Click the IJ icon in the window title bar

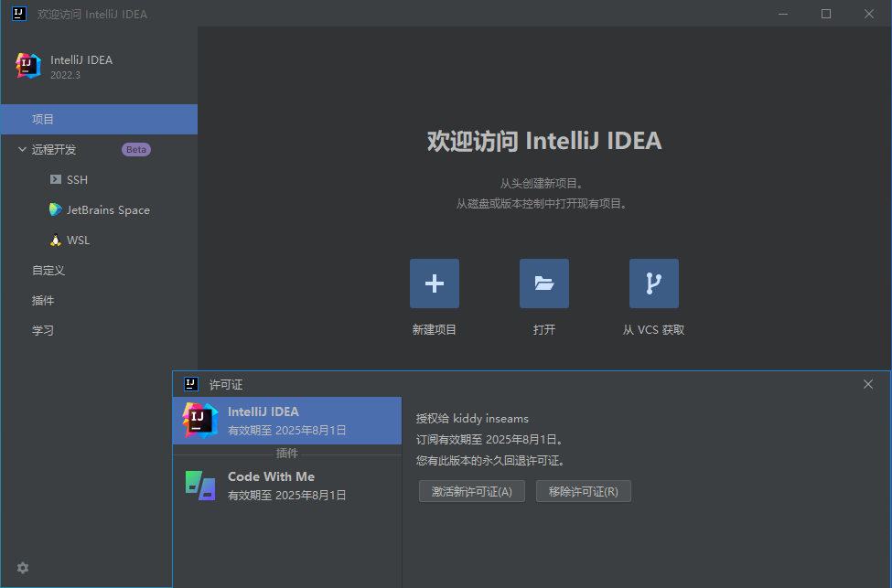[19, 14]
